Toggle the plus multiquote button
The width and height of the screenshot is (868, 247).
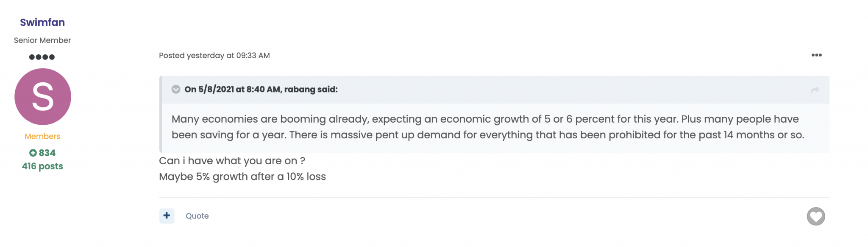tap(167, 216)
